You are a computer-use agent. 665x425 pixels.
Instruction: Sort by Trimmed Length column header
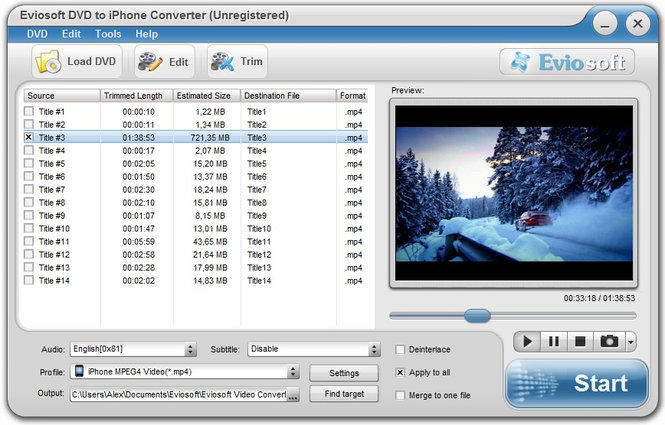click(x=137, y=95)
